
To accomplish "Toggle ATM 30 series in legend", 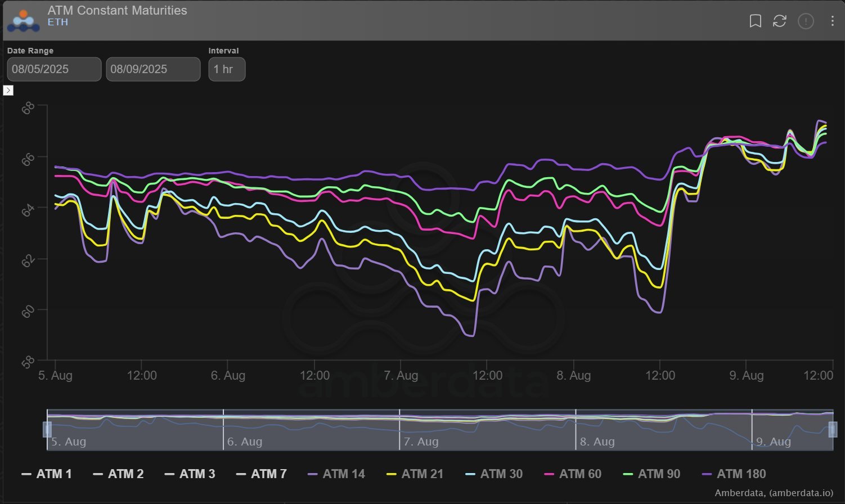I will [x=494, y=474].
